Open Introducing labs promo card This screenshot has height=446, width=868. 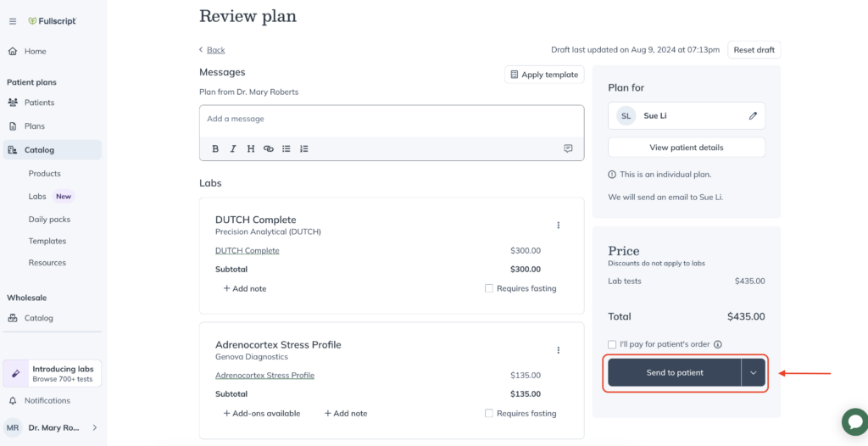52,374
